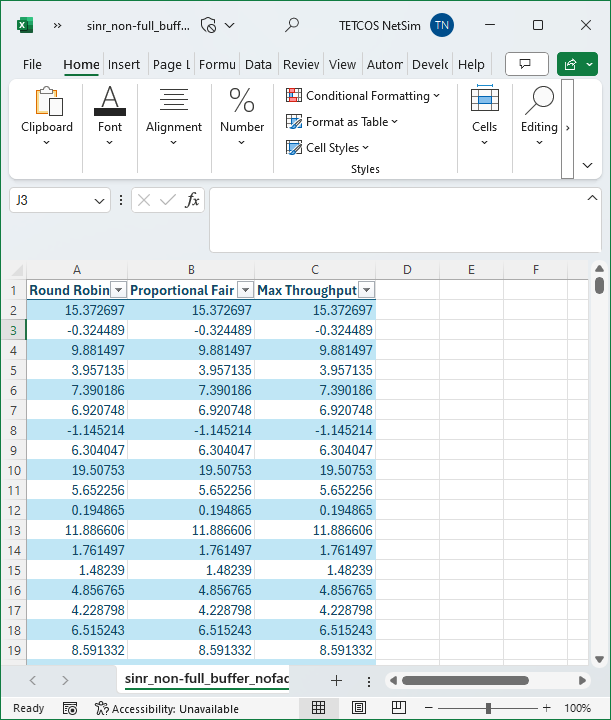Click the vertical scrollbar up arrow
The image size is (611, 720).
tap(599, 269)
